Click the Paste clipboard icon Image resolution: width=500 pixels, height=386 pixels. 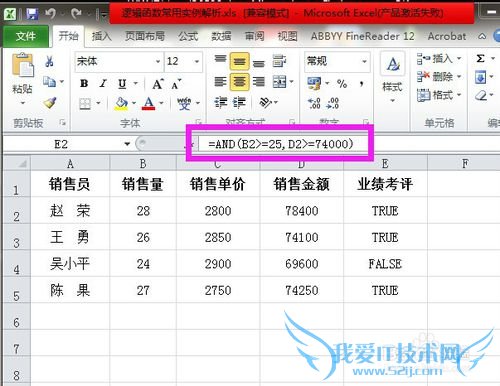(x=22, y=64)
